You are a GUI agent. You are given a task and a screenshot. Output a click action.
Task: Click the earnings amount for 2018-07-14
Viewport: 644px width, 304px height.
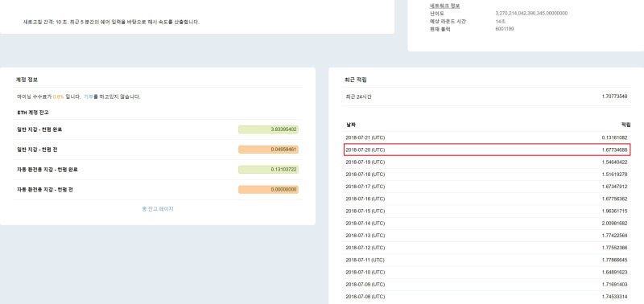pos(613,224)
